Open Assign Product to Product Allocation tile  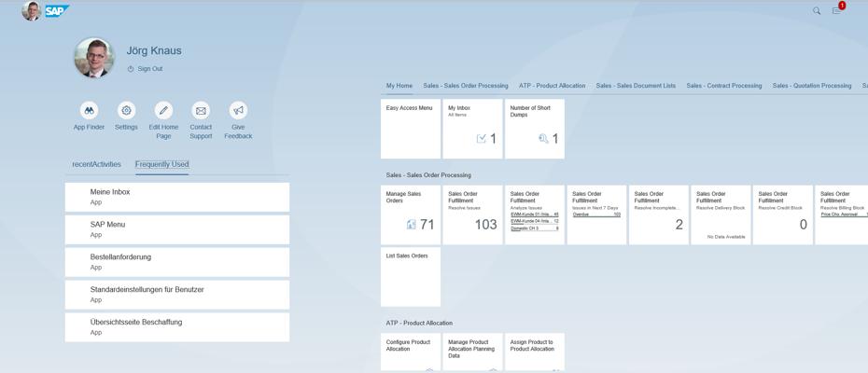click(535, 352)
